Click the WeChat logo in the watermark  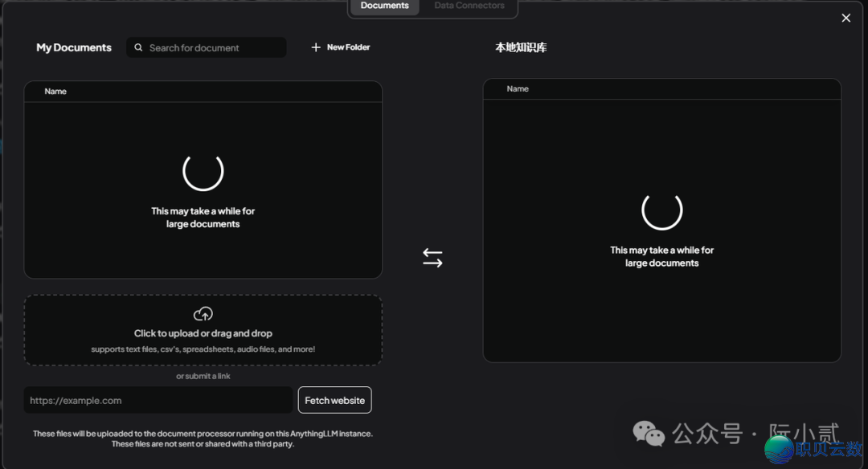(649, 434)
